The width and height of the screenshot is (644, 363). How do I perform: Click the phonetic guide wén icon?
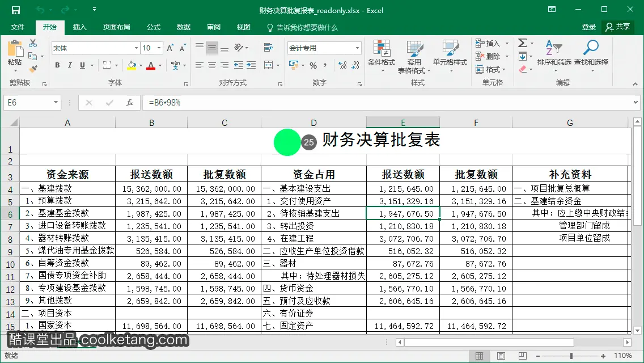175,65
